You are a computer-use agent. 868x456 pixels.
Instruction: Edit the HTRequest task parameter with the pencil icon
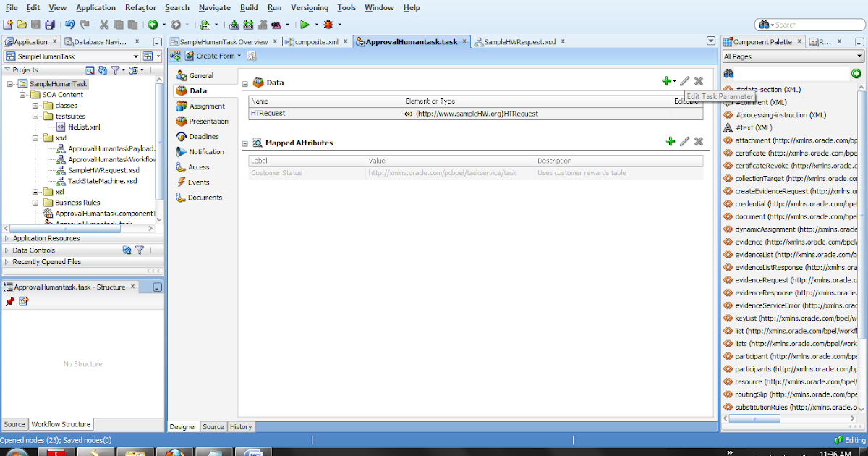pyautogui.click(x=684, y=81)
